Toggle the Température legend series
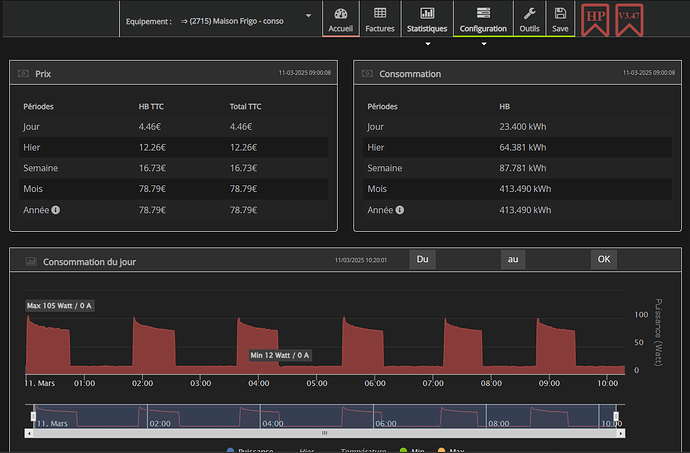 coord(363,450)
